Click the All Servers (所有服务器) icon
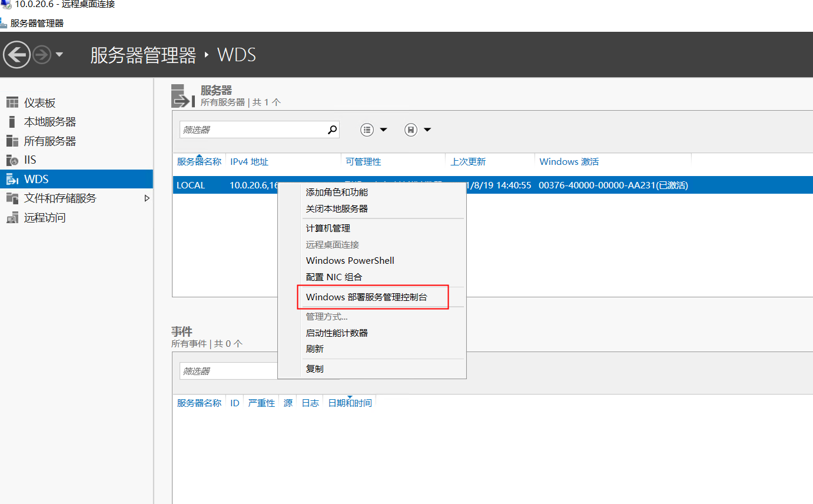The image size is (813, 504). tap(12, 141)
